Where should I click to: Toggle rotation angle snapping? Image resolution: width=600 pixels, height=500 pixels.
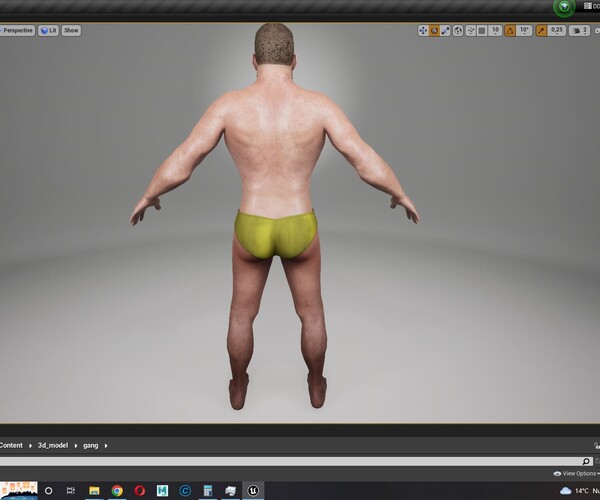tap(510, 31)
